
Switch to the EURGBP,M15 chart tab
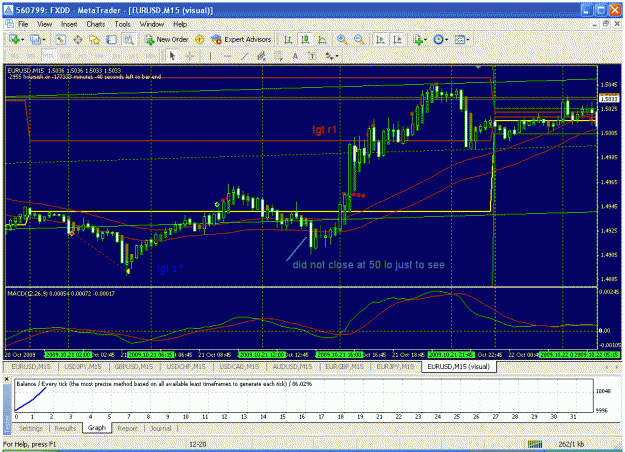(345, 366)
